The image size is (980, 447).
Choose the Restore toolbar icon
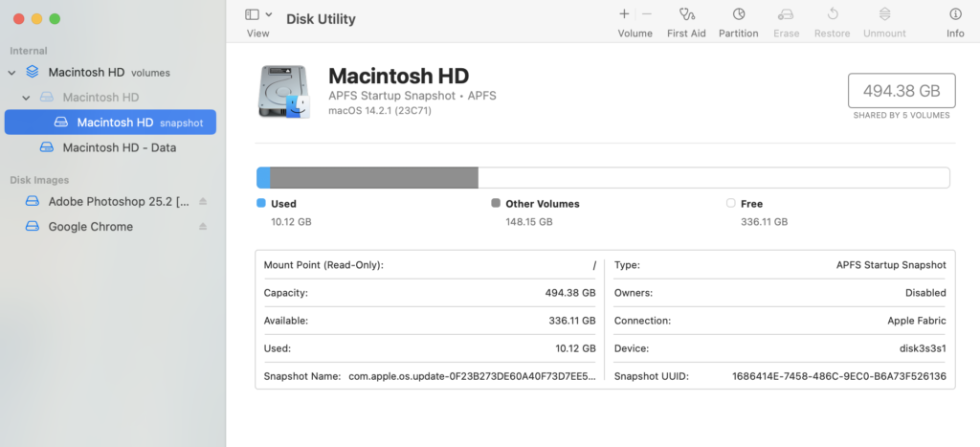click(833, 13)
